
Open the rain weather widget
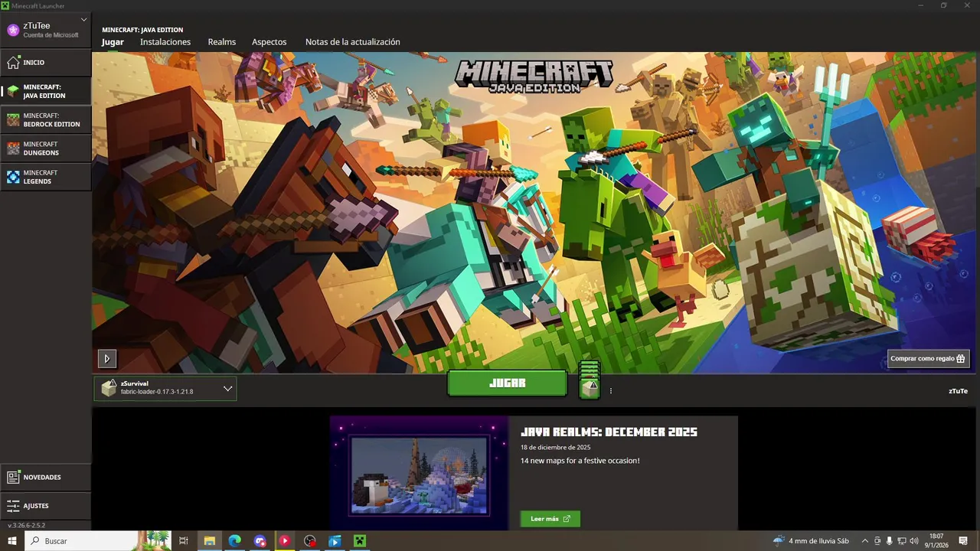812,541
